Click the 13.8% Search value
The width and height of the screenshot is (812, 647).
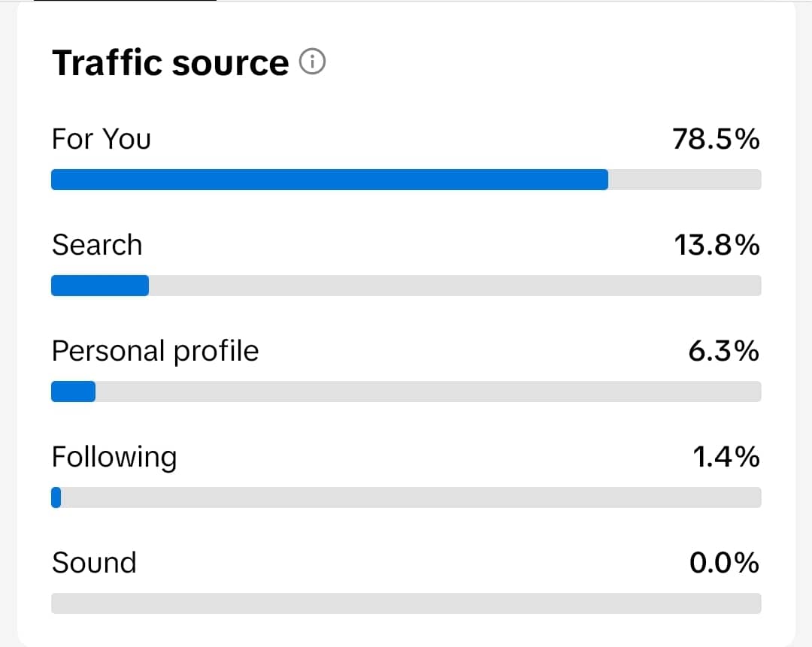716,245
